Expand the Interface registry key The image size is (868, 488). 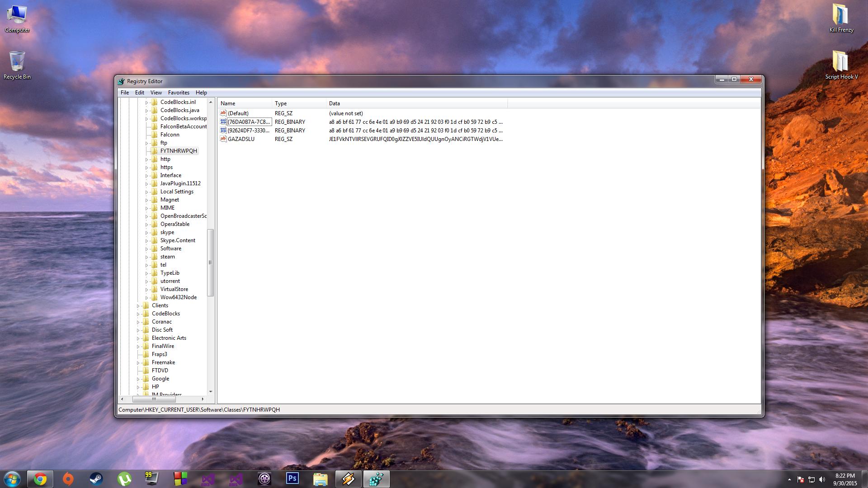146,175
